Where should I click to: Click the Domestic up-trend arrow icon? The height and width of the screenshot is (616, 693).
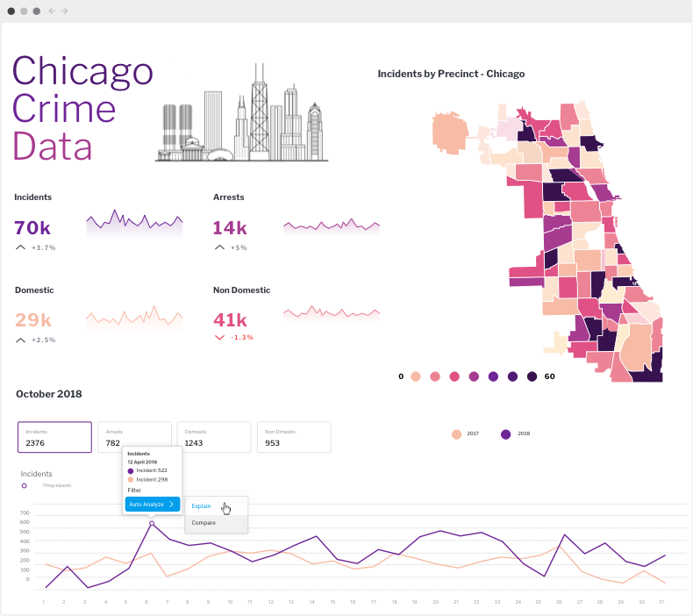pos(20,340)
